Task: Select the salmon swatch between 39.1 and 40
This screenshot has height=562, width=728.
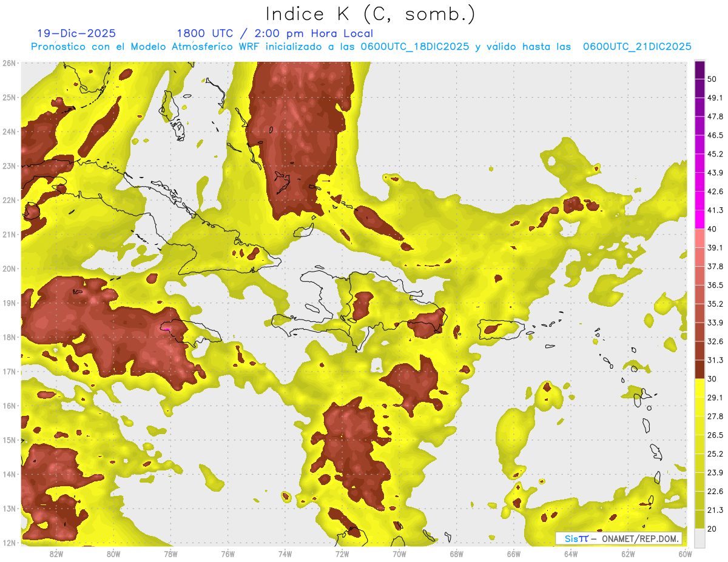Action: coord(699,238)
